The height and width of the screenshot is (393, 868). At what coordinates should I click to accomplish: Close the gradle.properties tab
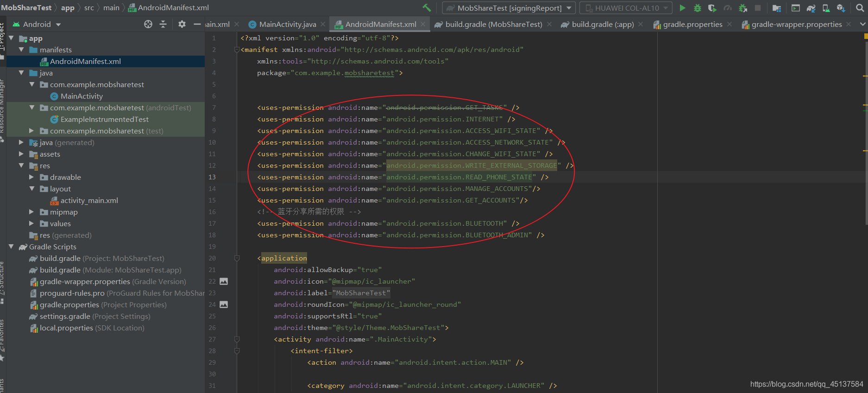coord(730,24)
